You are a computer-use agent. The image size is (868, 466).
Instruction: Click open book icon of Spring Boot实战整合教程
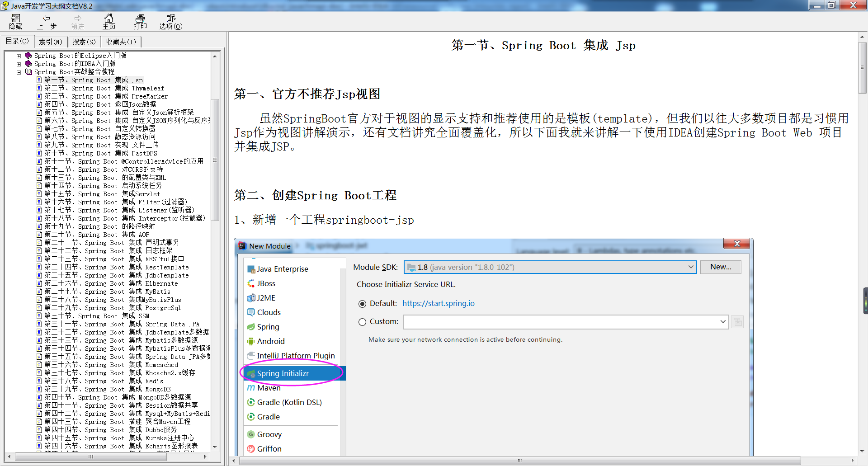click(x=28, y=72)
